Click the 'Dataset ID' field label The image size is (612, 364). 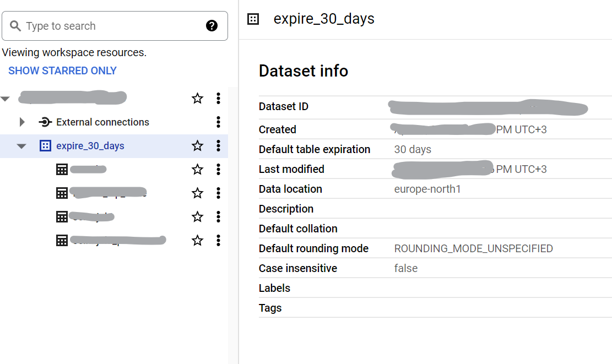click(x=283, y=106)
